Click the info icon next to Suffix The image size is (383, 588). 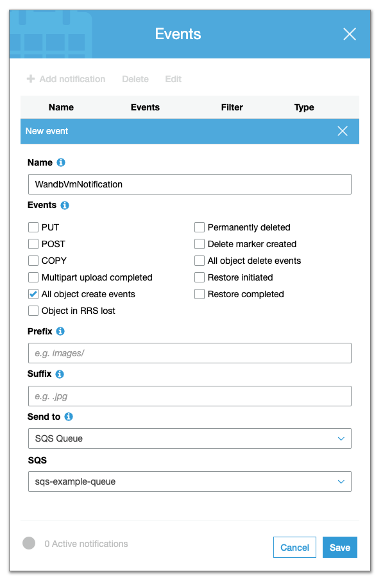[60, 374]
